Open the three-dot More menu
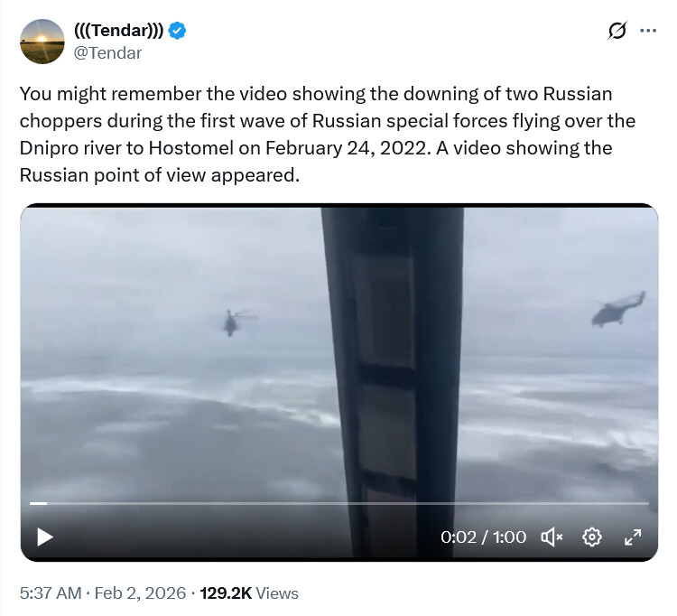 [x=647, y=31]
